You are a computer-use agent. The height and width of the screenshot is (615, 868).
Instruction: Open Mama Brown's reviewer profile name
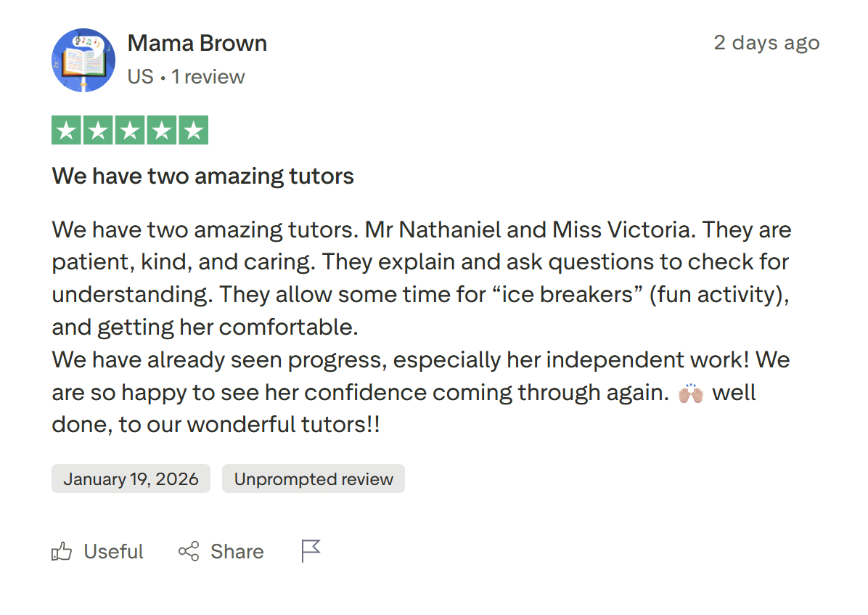pos(197,44)
